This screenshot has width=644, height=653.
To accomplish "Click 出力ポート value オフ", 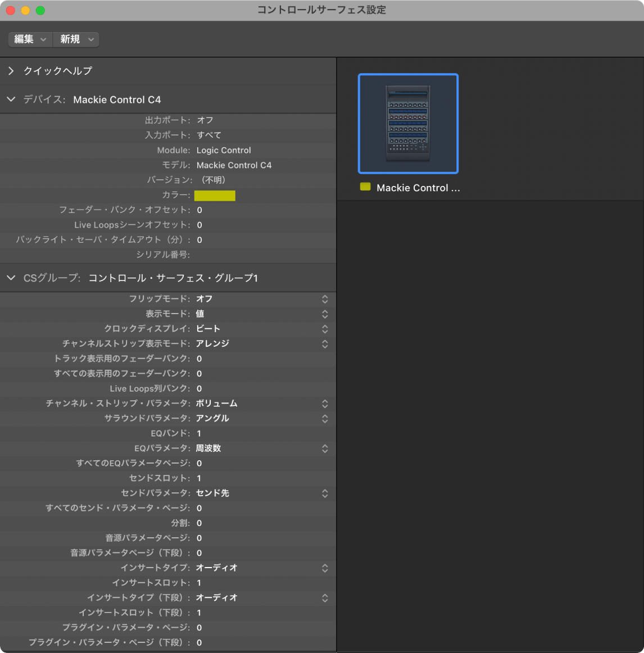I will 205,120.
